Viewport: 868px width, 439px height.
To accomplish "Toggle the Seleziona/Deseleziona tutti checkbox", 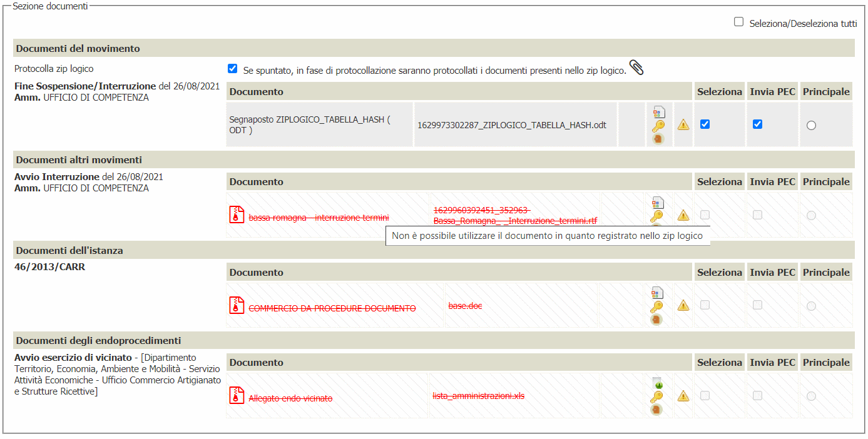I will click(739, 22).
